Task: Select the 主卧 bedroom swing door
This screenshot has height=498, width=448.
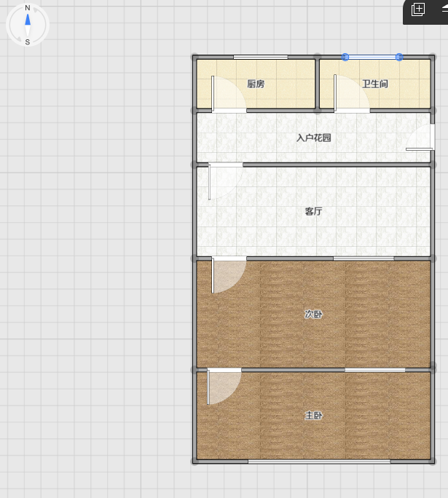Action: coord(224,387)
